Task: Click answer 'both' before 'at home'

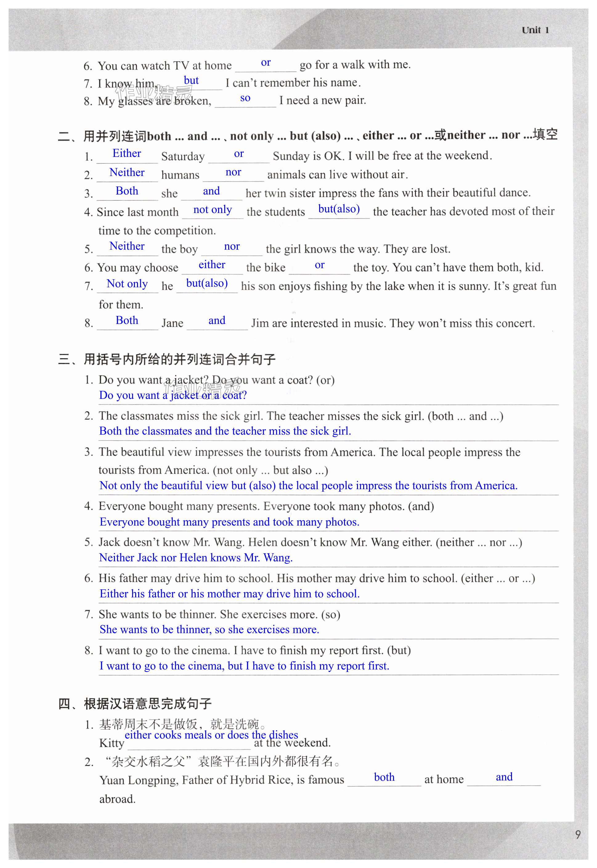Action: pos(384,777)
